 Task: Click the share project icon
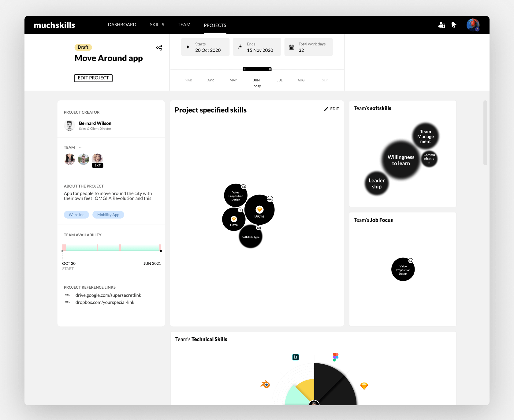159,47
